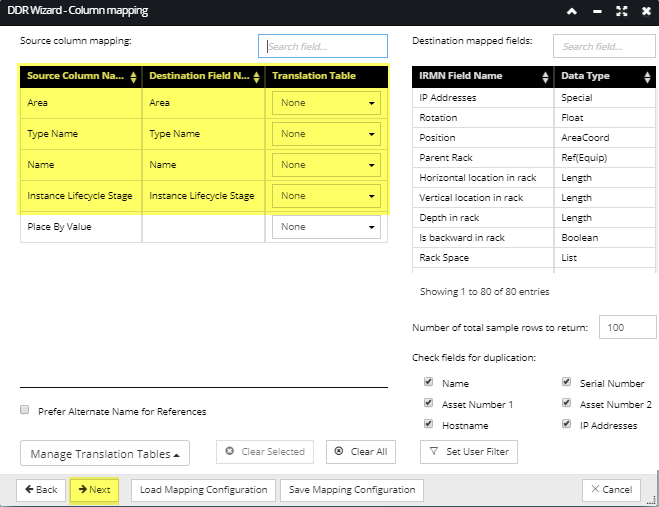Open Translation Table dropdown for Area row
Image resolution: width=659 pixels, height=507 pixels.
[x=326, y=103]
